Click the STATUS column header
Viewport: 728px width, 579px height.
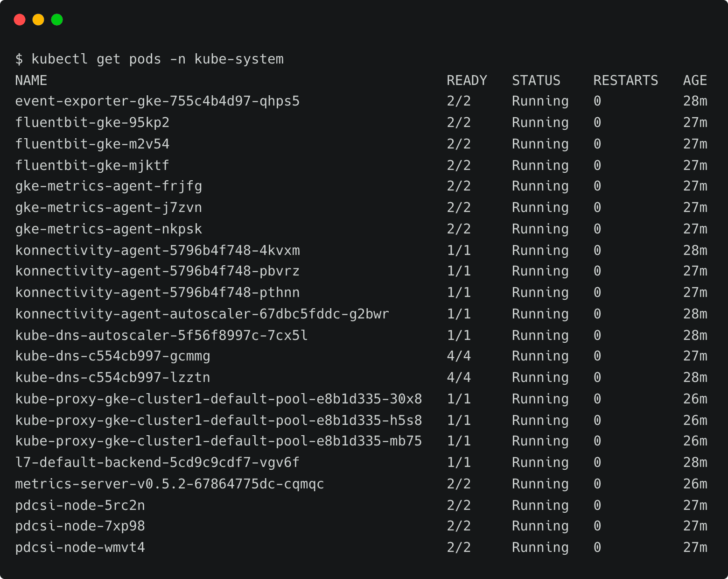(536, 81)
